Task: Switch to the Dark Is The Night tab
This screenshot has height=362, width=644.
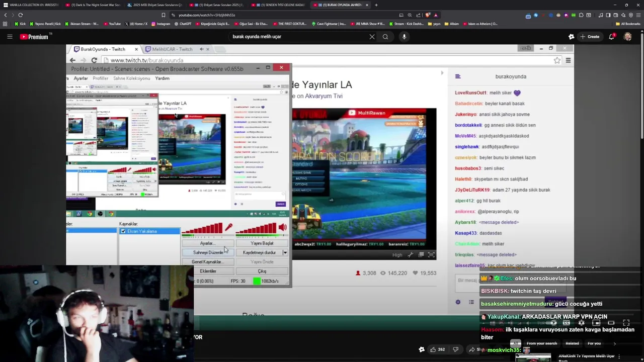Action: coord(93,5)
